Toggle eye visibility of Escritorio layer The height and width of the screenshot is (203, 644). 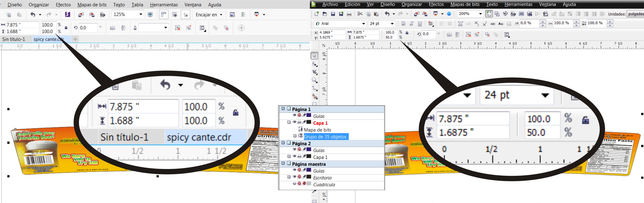coord(295,177)
